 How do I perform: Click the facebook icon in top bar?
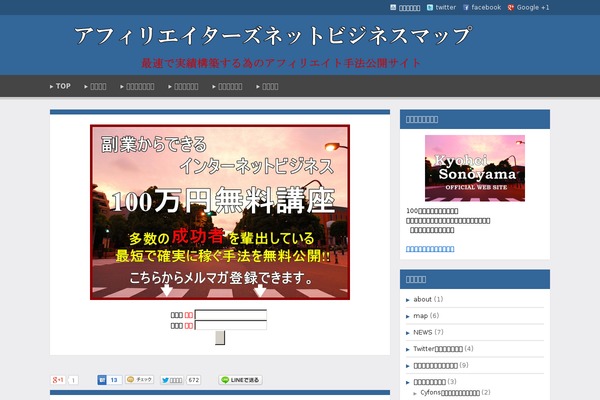pos(466,7)
